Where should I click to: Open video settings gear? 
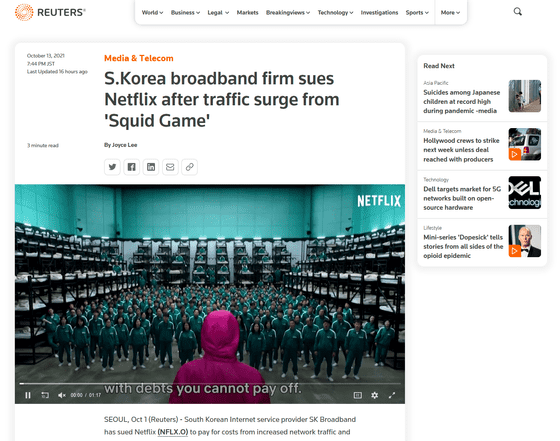point(374,395)
